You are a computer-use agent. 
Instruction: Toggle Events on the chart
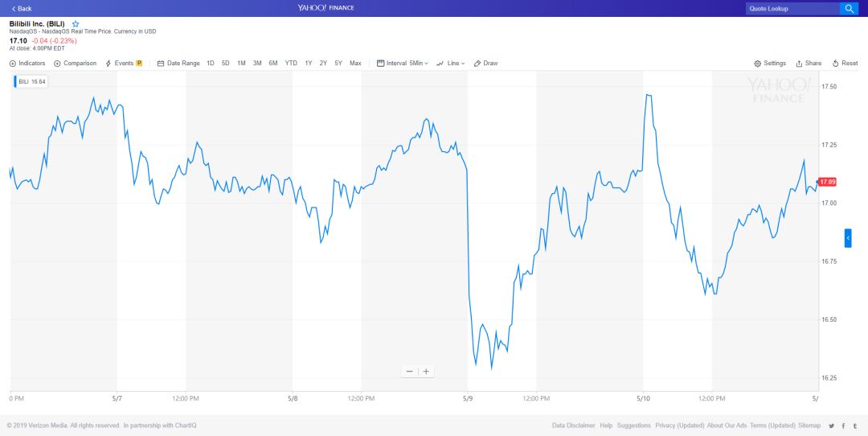pos(124,64)
